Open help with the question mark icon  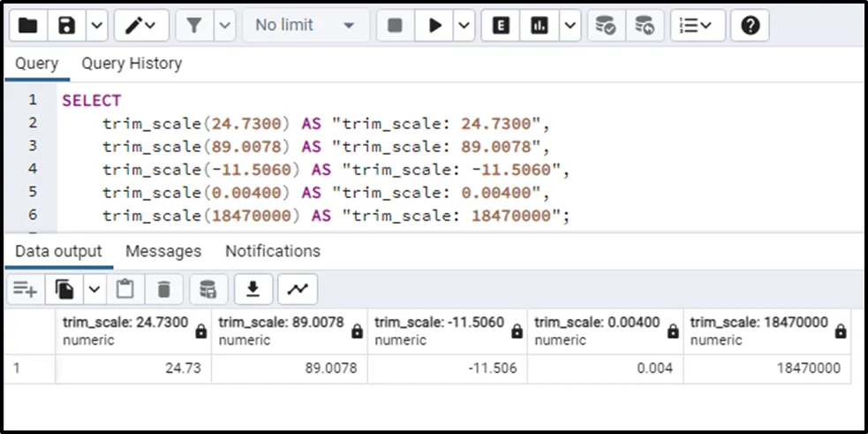[751, 26]
